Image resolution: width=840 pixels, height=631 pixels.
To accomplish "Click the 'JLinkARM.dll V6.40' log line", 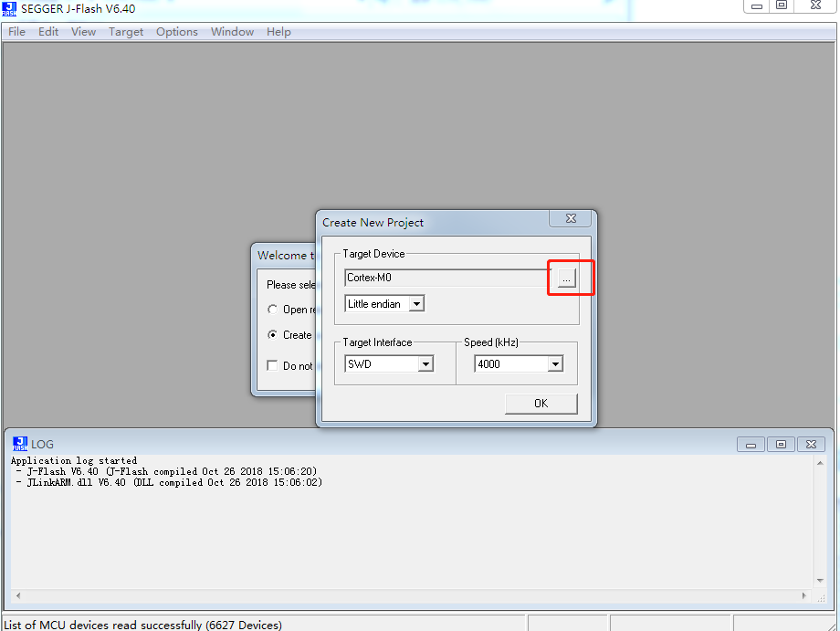I will click(169, 483).
